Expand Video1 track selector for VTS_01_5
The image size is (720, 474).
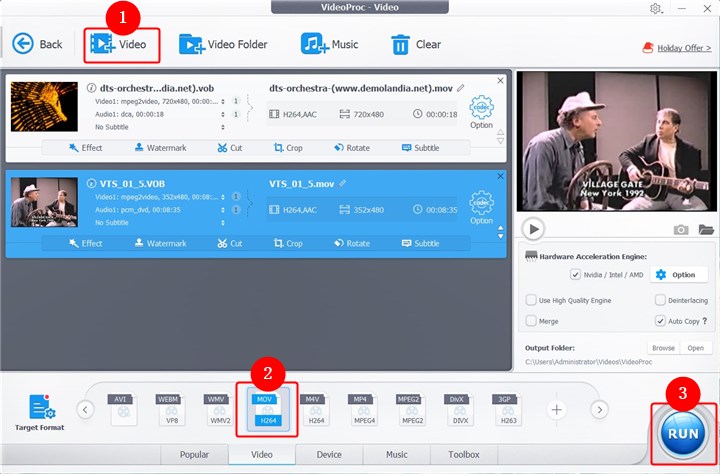tap(223, 197)
